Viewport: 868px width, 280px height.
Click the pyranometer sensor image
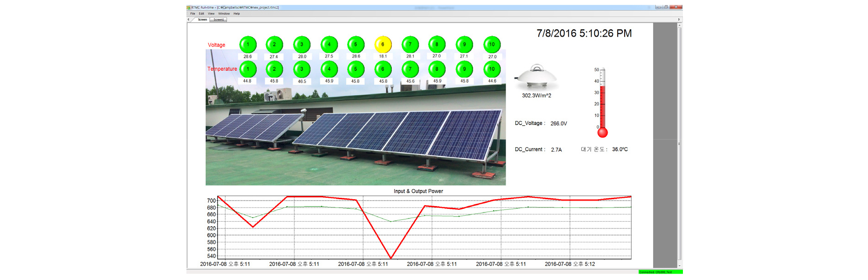click(x=536, y=77)
